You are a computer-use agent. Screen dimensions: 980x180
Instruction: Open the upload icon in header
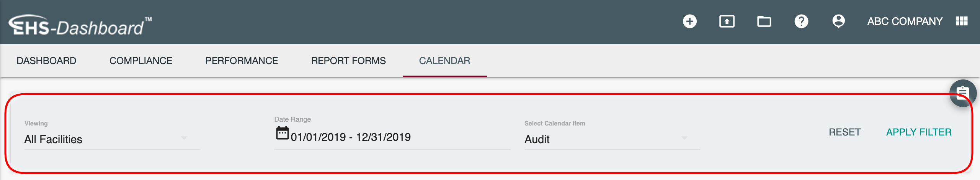click(x=727, y=21)
